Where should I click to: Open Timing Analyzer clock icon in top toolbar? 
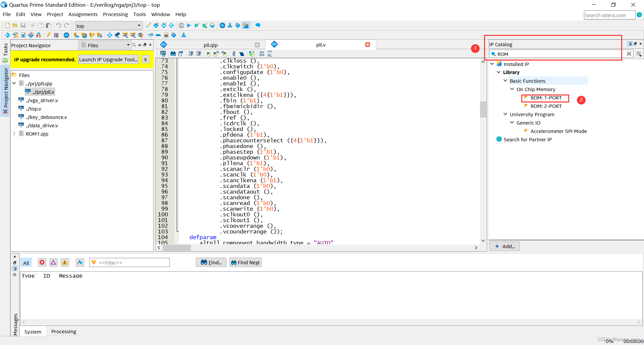pyautogui.click(x=222, y=25)
